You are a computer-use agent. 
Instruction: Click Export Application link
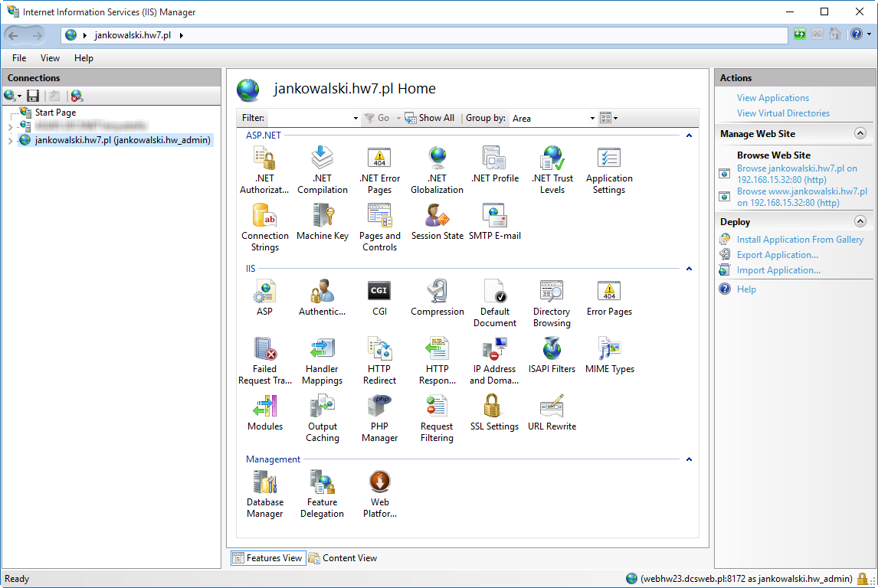(777, 254)
